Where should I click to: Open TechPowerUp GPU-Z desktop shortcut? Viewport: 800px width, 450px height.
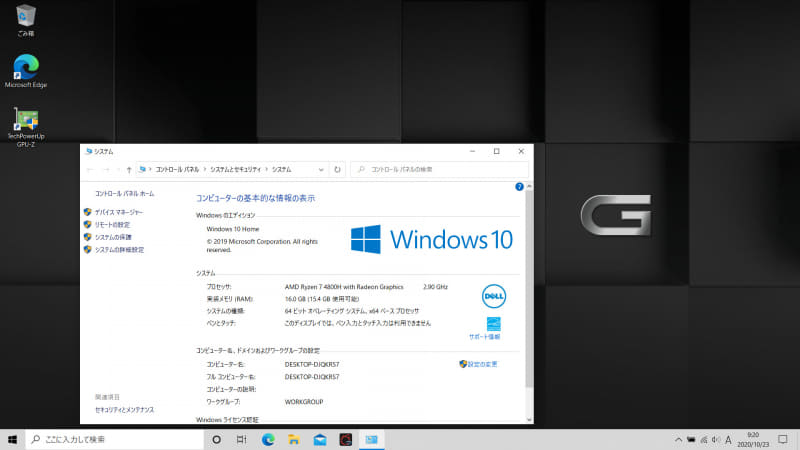click(x=26, y=127)
